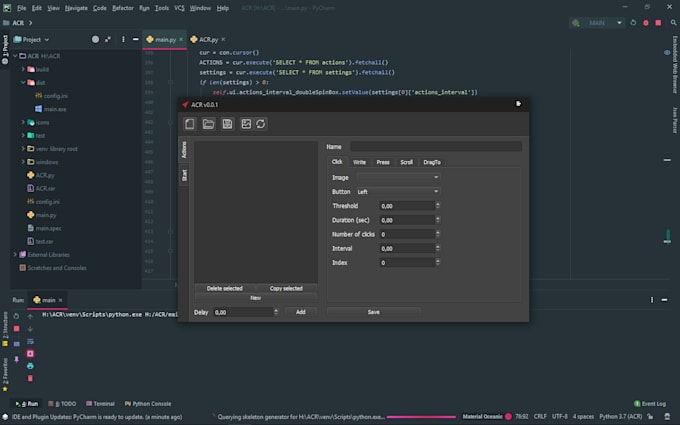
Task: Click the ACR dialog title bar right icon
Action: [x=518, y=104]
